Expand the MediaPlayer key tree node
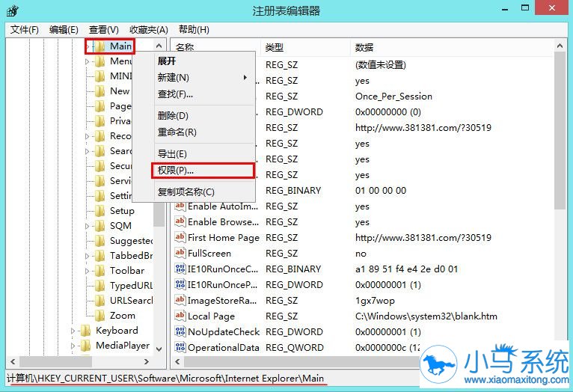 [73, 346]
